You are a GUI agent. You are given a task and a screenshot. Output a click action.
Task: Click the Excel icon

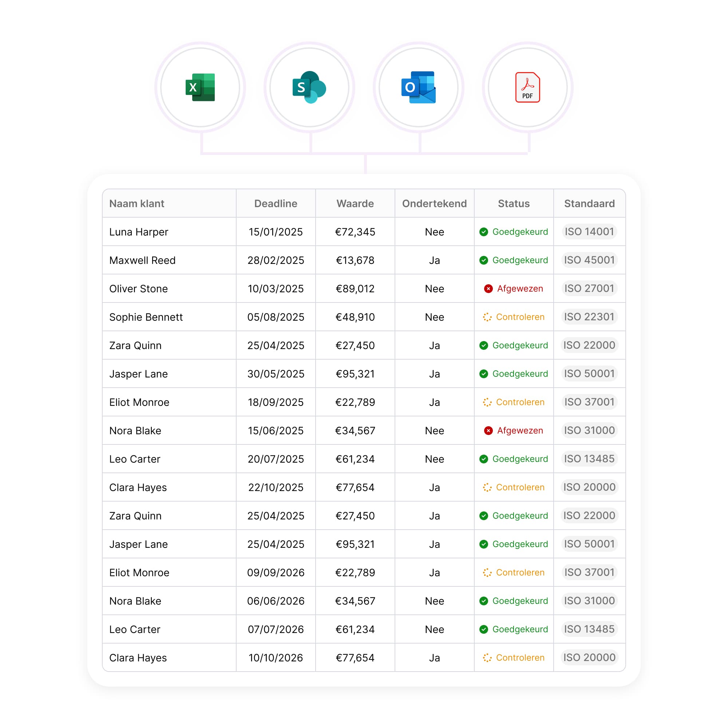coord(200,87)
